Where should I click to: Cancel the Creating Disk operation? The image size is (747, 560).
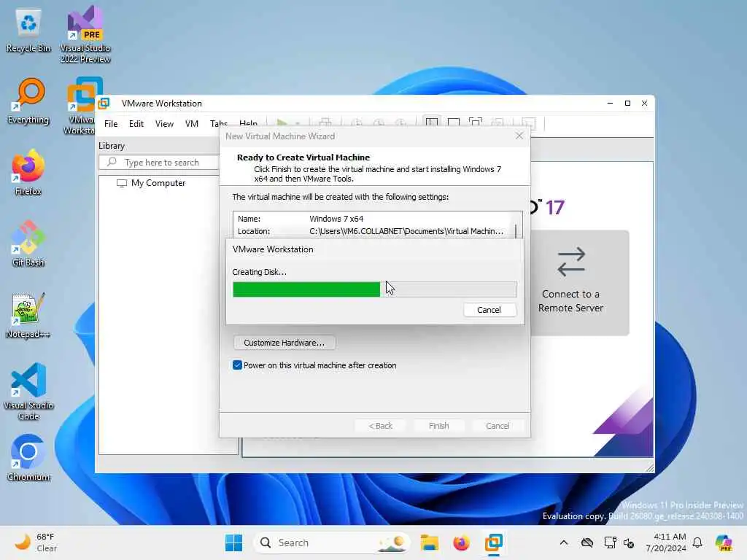click(x=489, y=310)
